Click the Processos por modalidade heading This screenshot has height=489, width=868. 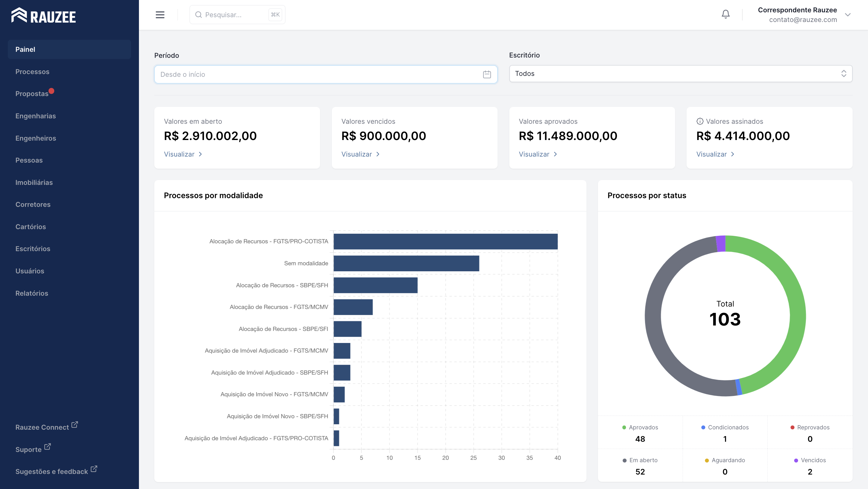(x=213, y=195)
